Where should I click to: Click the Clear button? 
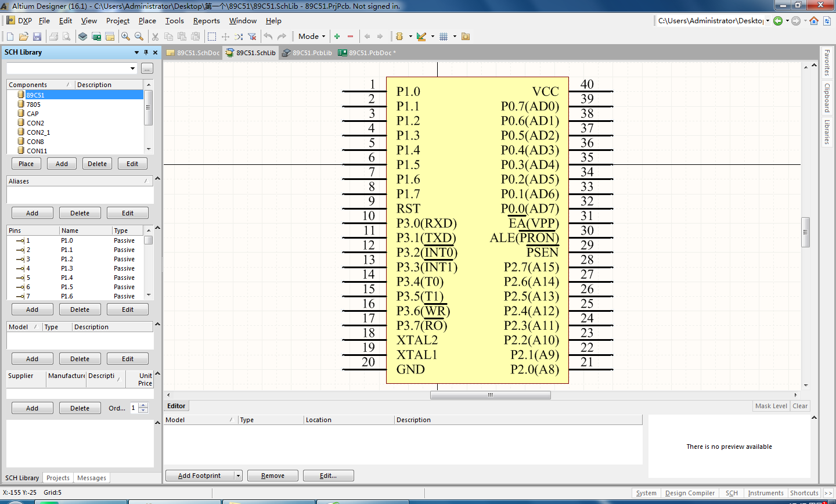point(800,406)
